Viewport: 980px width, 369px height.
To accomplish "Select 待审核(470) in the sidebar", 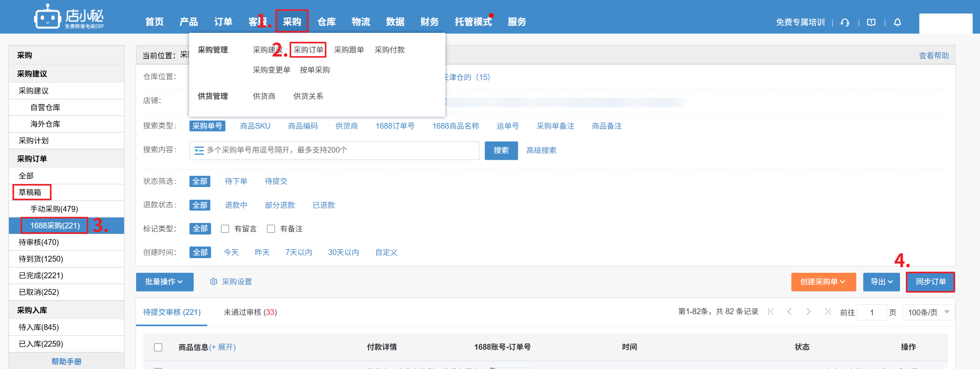I will (39, 242).
